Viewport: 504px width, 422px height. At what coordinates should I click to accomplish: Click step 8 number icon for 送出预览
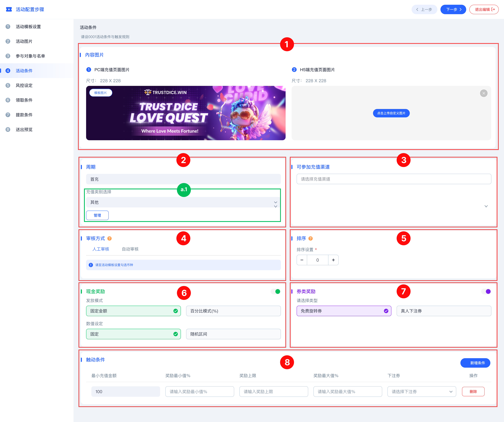[8, 130]
